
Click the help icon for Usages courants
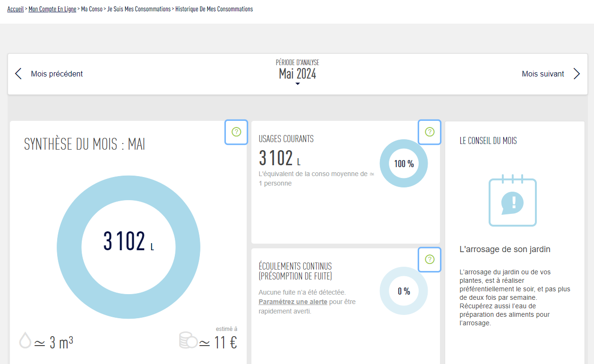pyautogui.click(x=430, y=132)
